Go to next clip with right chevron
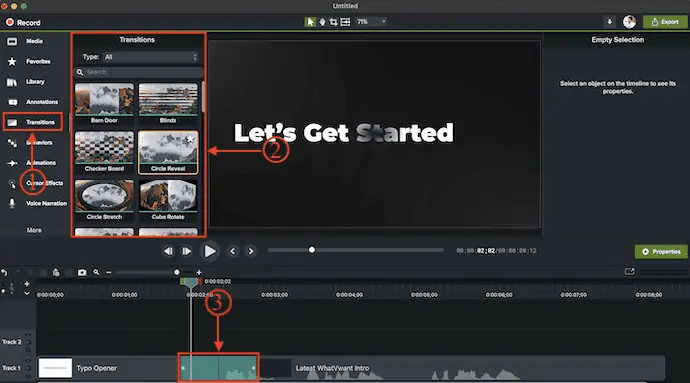The height and width of the screenshot is (383, 690). coord(251,251)
